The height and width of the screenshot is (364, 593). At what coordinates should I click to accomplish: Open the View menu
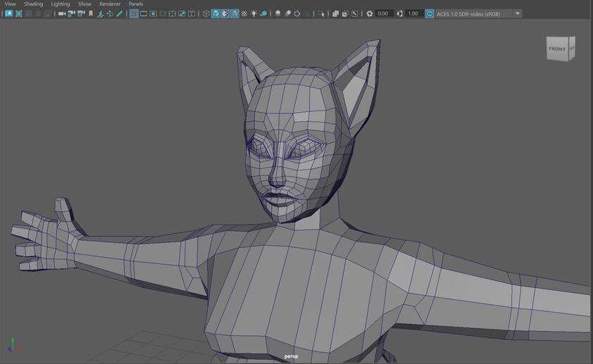[x=10, y=4]
